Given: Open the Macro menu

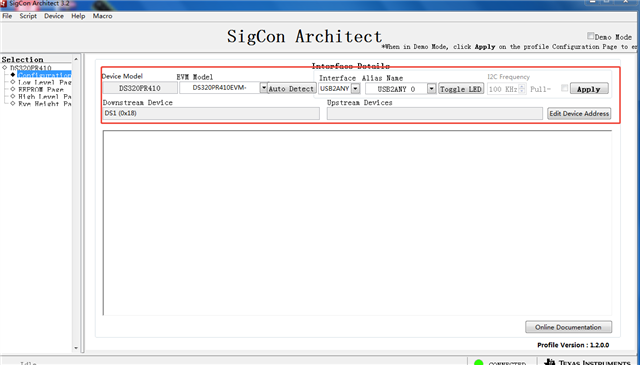Looking at the screenshot, I should click(x=102, y=16).
